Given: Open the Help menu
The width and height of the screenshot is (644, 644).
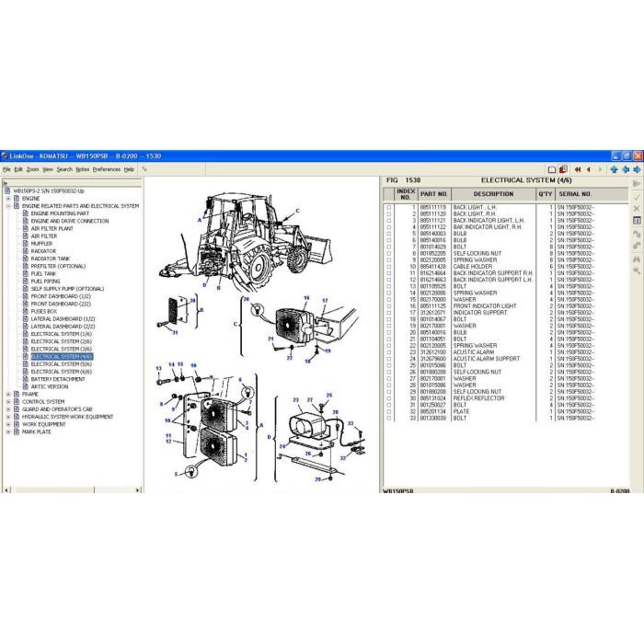Looking at the screenshot, I should (129, 169).
